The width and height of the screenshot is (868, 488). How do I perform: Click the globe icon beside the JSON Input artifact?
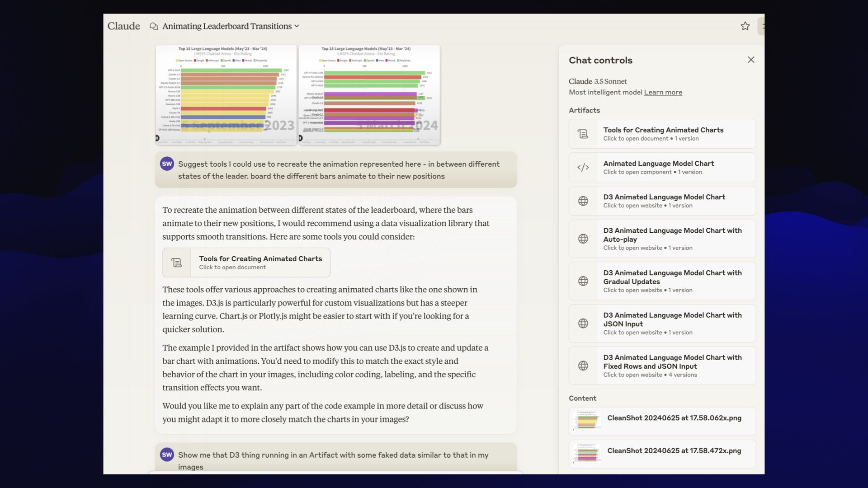click(583, 324)
